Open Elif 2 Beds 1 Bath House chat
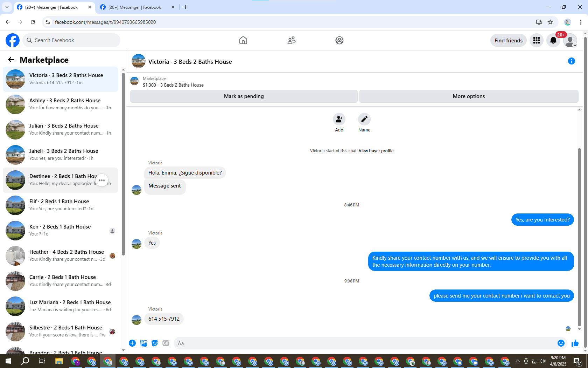 coord(61,205)
